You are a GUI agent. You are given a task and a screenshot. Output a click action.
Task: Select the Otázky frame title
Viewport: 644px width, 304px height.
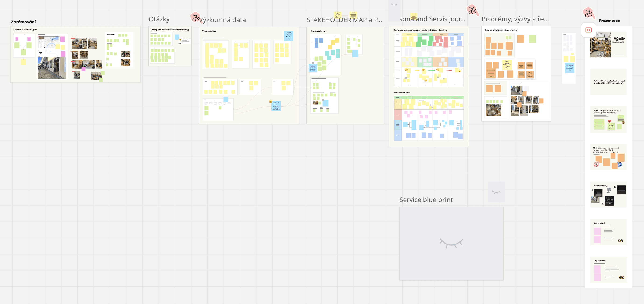(x=159, y=19)
